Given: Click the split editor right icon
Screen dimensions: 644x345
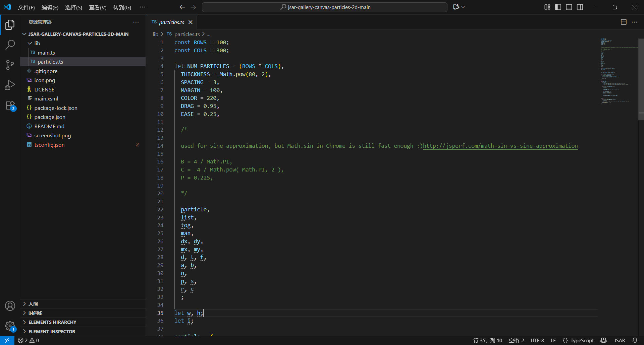Looking at the screenshot, I should (624, 22).
